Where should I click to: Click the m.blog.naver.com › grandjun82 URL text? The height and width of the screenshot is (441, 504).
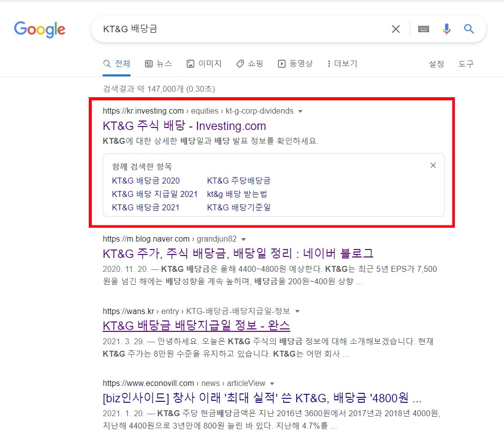click(170, 239)
